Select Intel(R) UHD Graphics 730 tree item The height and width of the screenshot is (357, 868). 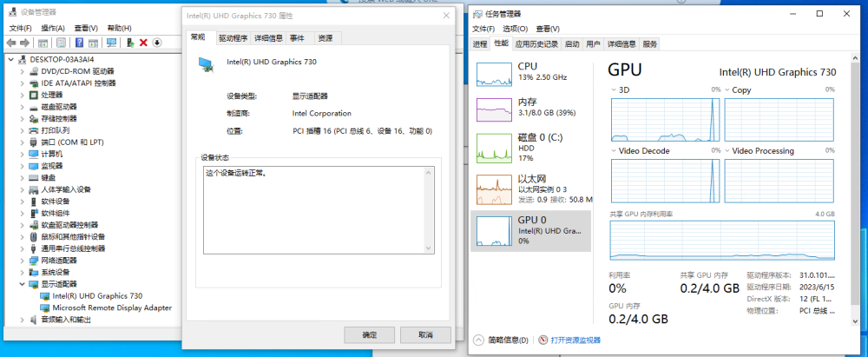coord(97,296)
